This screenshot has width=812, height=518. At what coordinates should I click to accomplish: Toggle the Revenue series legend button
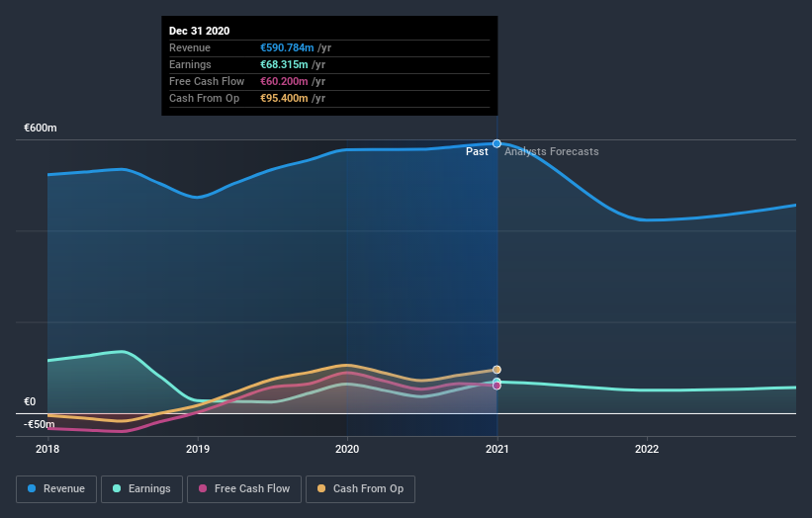56,489
